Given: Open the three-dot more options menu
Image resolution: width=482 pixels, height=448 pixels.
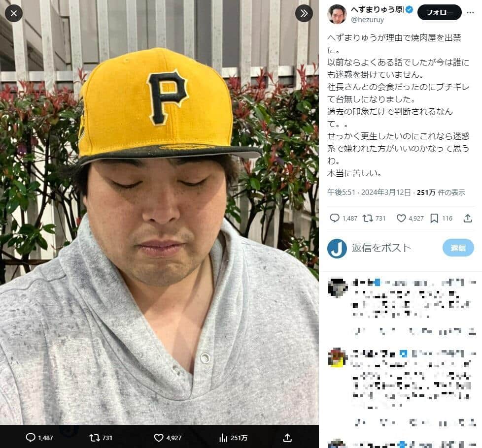Looking at the screenshot, I should [470, 13].
